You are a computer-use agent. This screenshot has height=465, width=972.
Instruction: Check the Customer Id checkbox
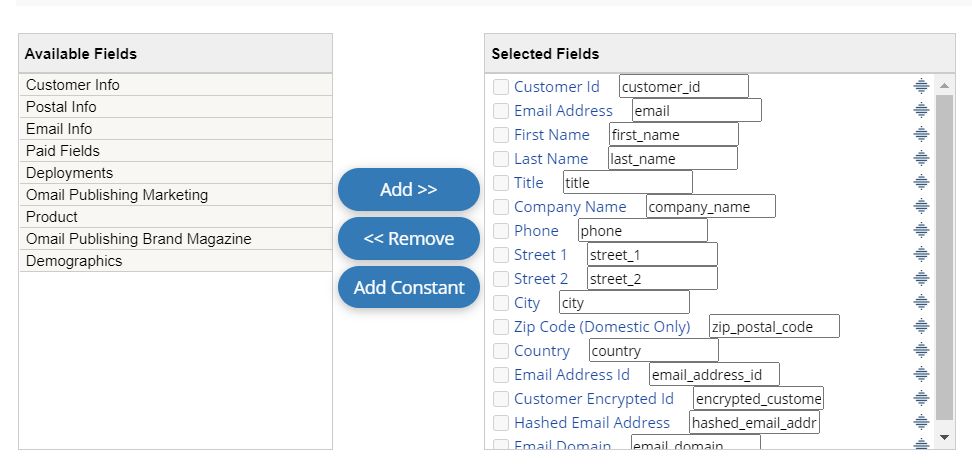[501, 87]
